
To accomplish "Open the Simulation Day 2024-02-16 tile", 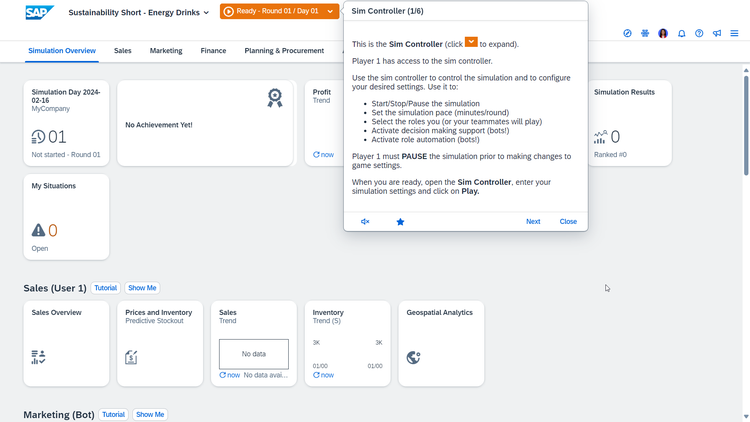I will click(66, 123).
